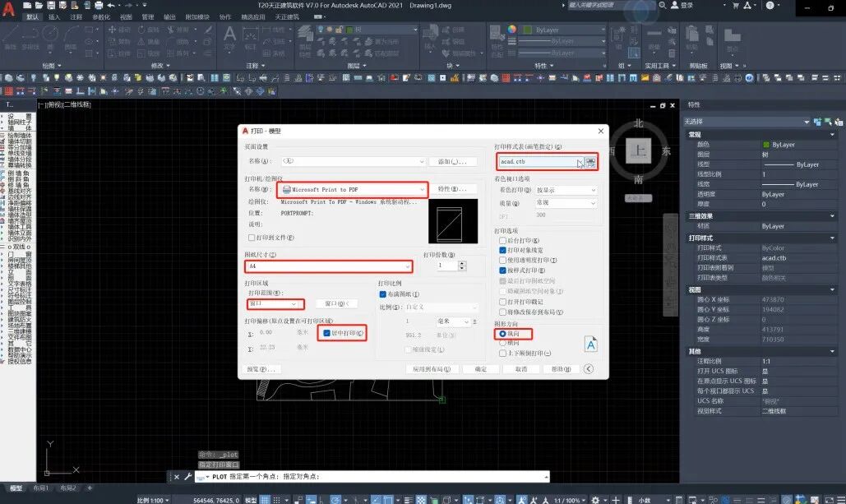Click the search magnifier in title bar
This screenshot has width=846, height=504.
pos(662,6)
